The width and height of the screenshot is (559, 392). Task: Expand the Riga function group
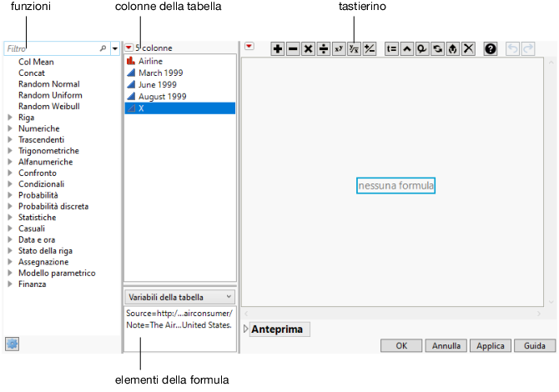point(10,118)
